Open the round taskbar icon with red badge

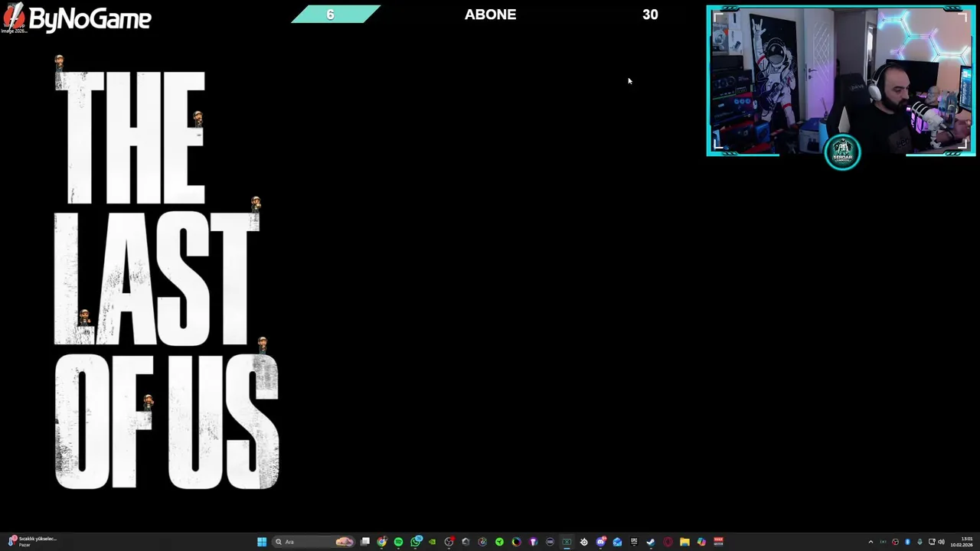[449, 542]
